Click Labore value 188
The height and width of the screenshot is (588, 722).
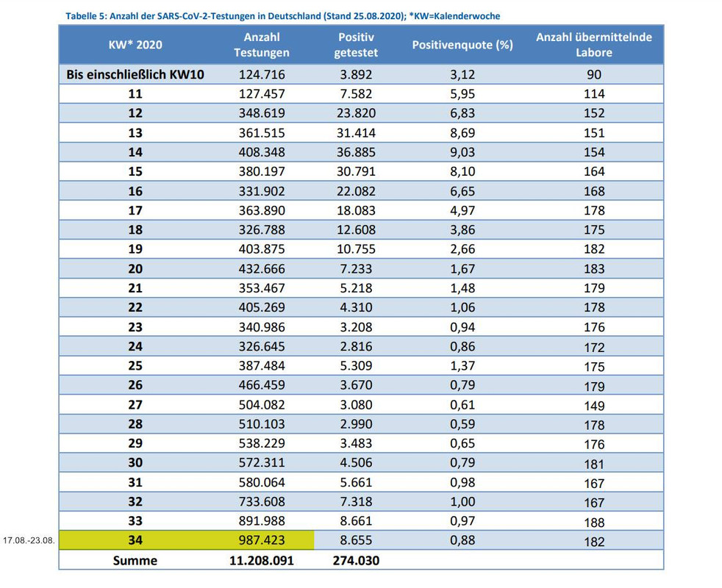(x=594, y=523)
